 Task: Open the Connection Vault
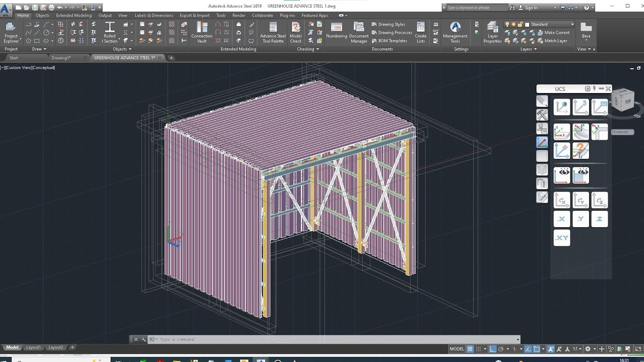click(202, 32)
